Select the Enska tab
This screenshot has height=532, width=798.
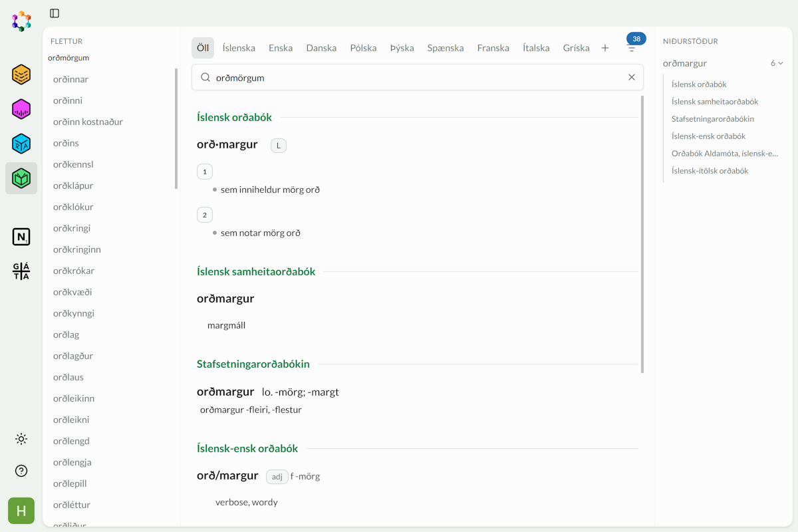point(281,48)
